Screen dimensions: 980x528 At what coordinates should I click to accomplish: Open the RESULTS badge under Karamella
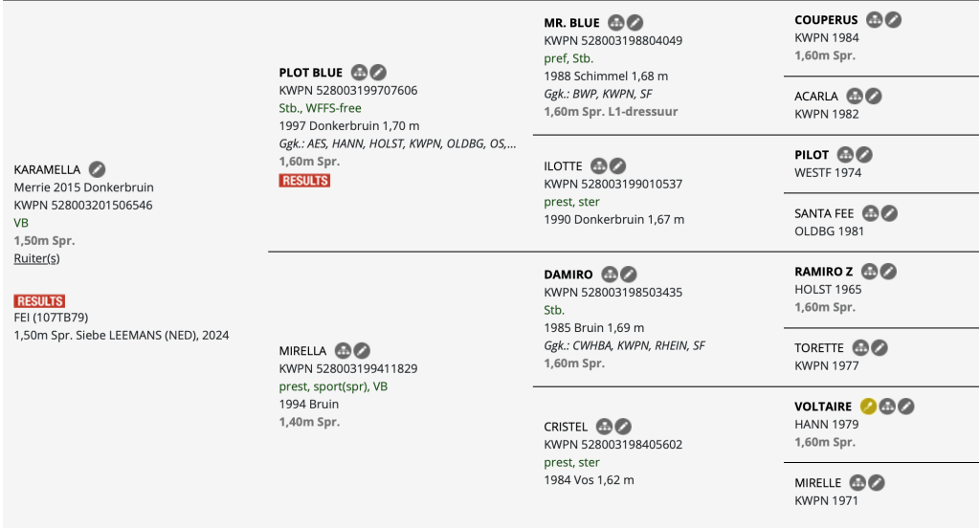[39, 300]
